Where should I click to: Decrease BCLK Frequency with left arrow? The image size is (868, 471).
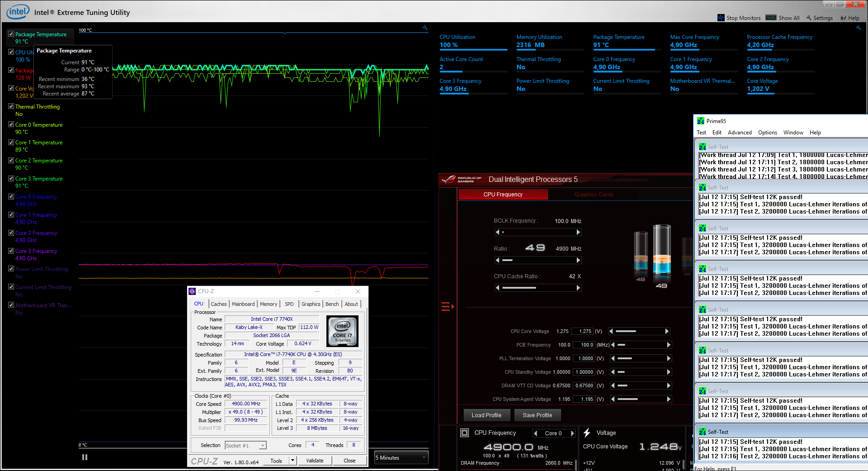tap(497, 232)
